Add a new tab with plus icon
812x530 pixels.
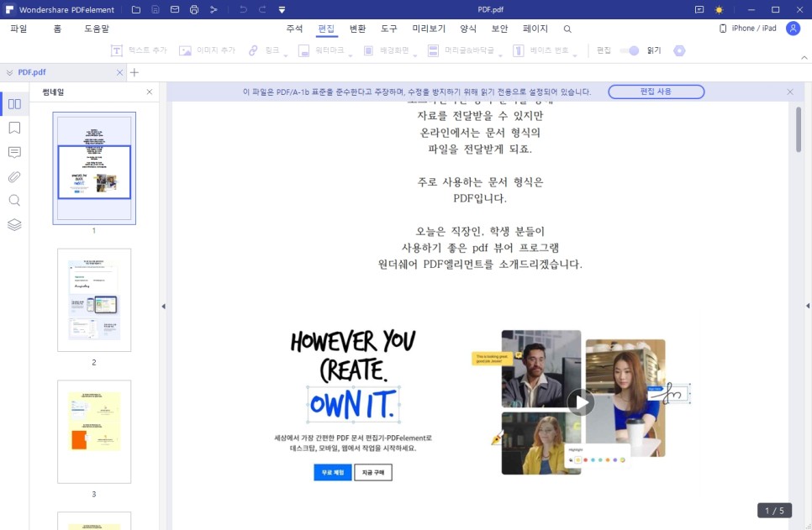[134, 72]
